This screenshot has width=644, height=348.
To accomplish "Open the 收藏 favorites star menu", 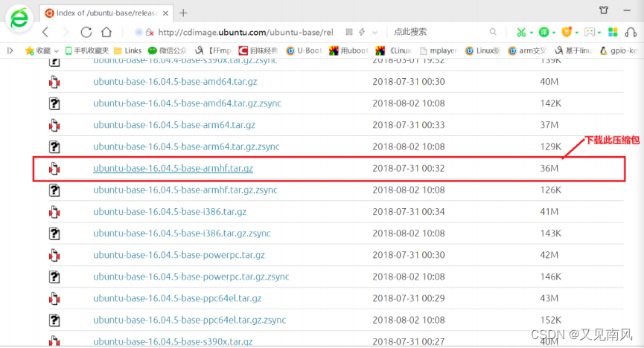I will coord(42,51).
